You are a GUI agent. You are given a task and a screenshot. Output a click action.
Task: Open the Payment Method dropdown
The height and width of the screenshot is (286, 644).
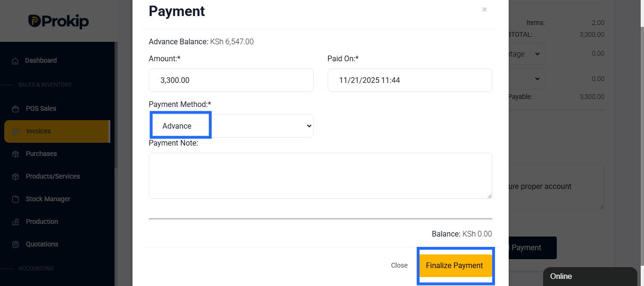(231, 126)
